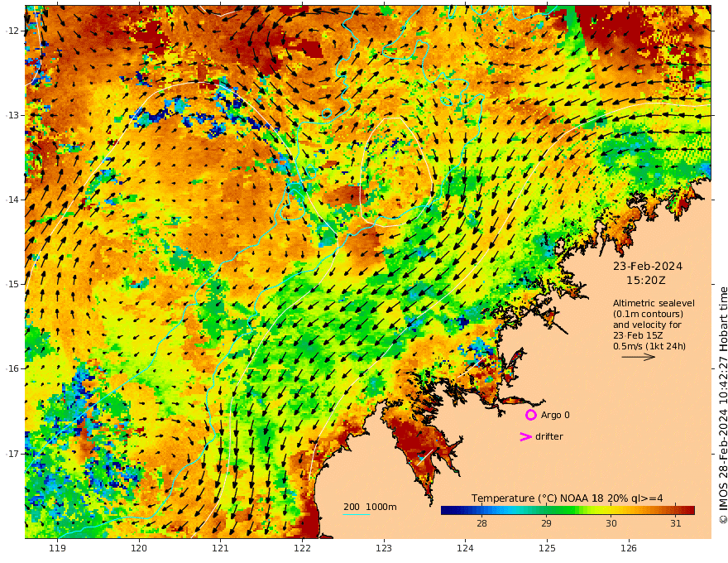
Task: Click latitude label -17
Action: (12, 454)
